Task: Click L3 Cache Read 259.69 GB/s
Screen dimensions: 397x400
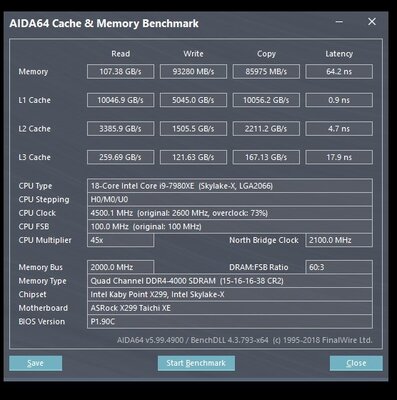Action: pos(121,157)
